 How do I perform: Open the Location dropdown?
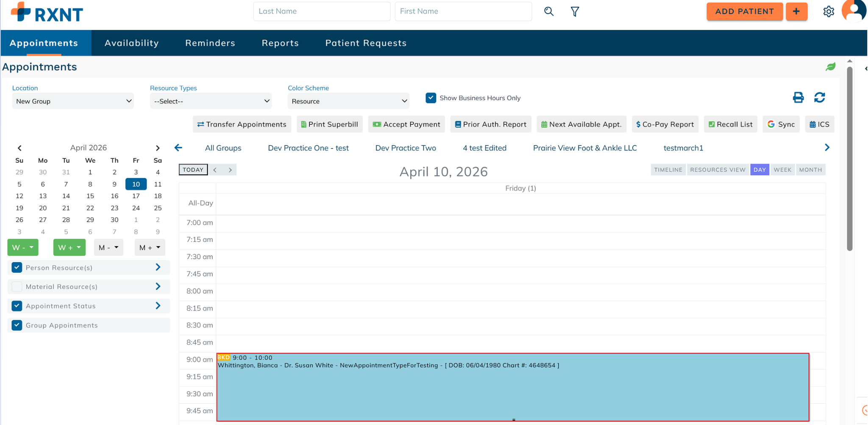point(73,101)
